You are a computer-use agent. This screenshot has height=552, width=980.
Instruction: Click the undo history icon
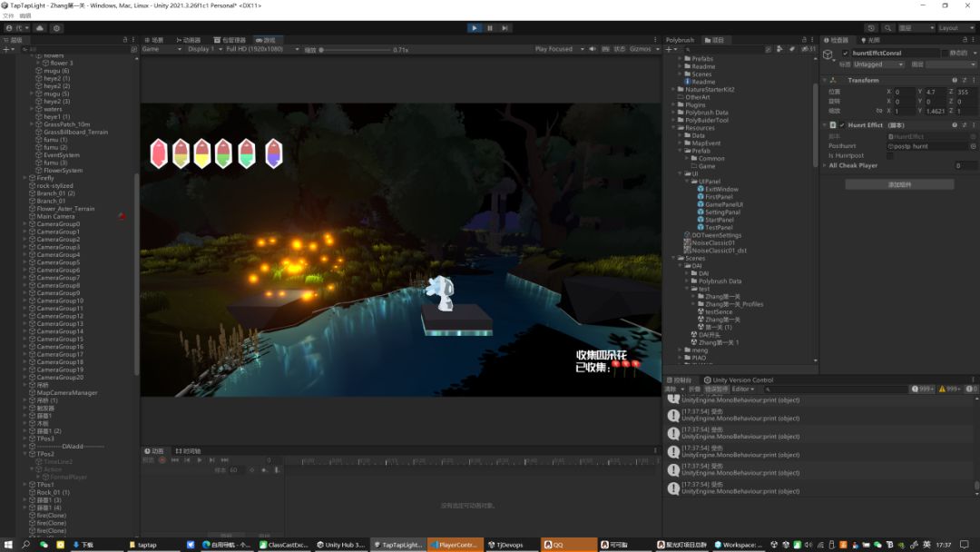871,28
